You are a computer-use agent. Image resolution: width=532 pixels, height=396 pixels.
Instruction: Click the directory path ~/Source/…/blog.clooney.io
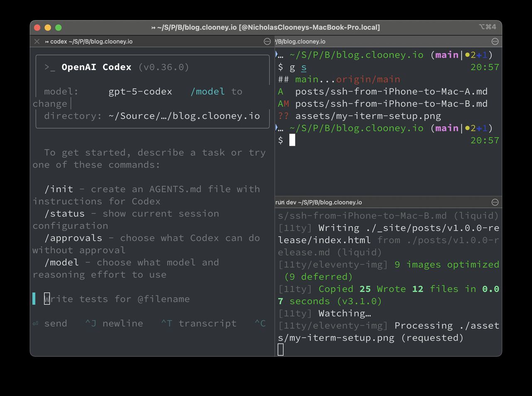click(x=184, y=116)
